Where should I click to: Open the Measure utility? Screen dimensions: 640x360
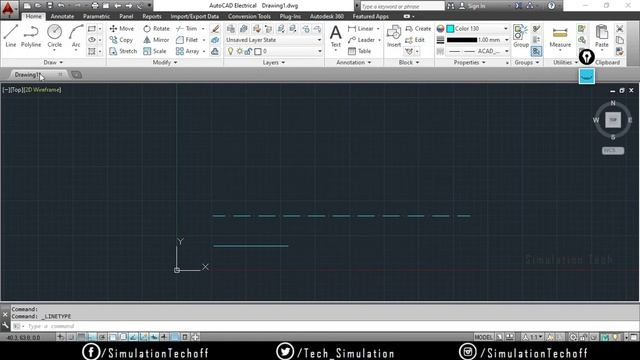click(560, 37)
